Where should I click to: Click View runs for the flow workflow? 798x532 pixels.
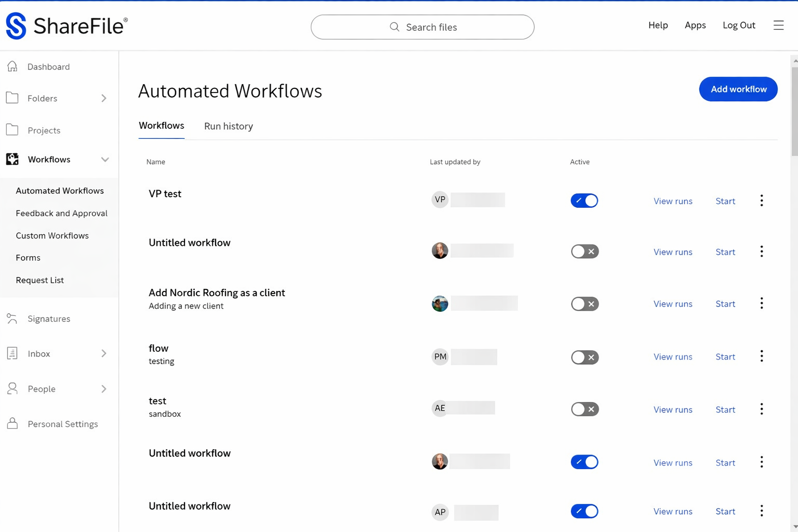[672, 357]
